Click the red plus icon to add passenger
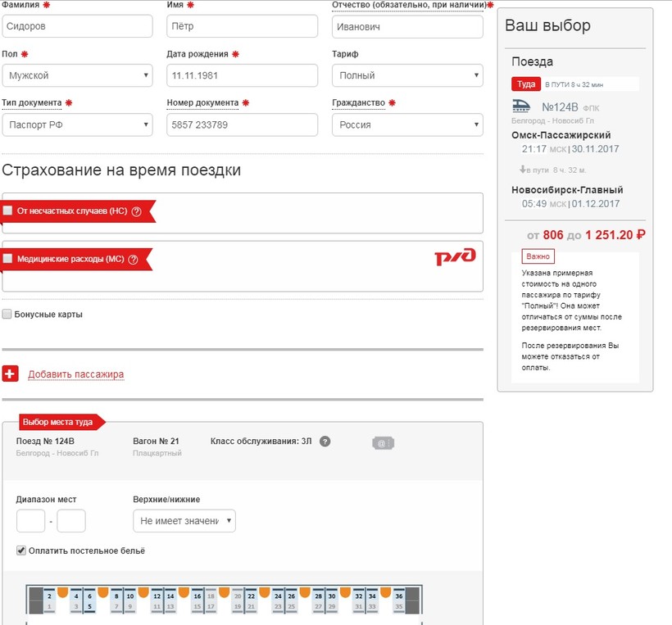672x625 pixels. [11, 374]
